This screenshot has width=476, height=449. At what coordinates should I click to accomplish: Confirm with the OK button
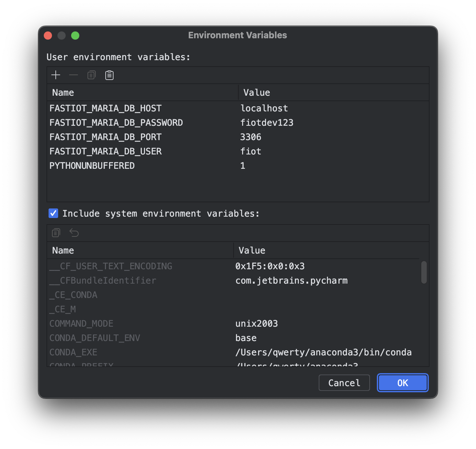coord(402,383)
